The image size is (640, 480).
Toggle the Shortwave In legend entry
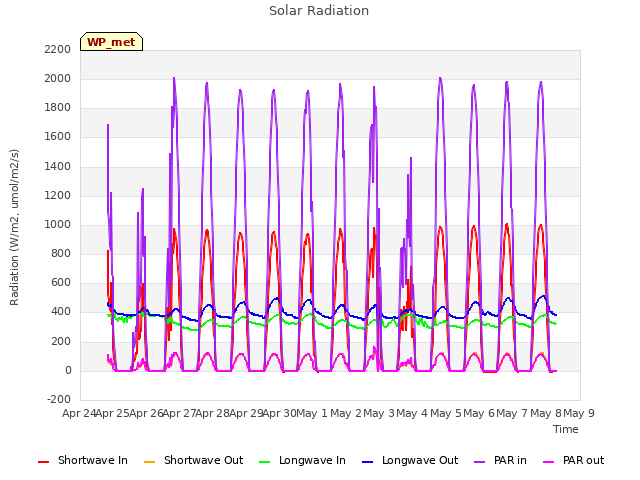tap(83, 460)
